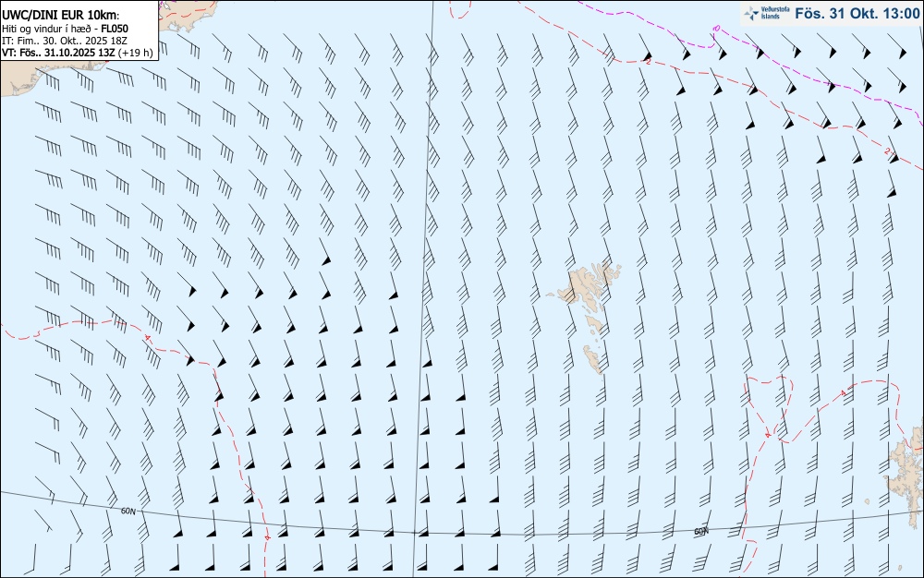924x578 pixels.
Task: Click 'VT: Fös.. 31.10.2025 13Z (+19 h)' line
Action: click(78, 53)
